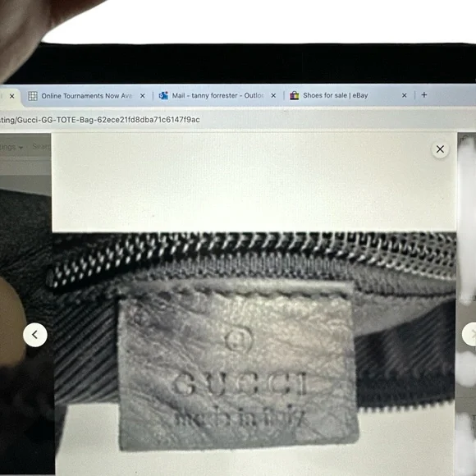Focus the address bar showing Gucci-GG-TOTE-Bag URL

pyautogui.click(x=100, y=120)
